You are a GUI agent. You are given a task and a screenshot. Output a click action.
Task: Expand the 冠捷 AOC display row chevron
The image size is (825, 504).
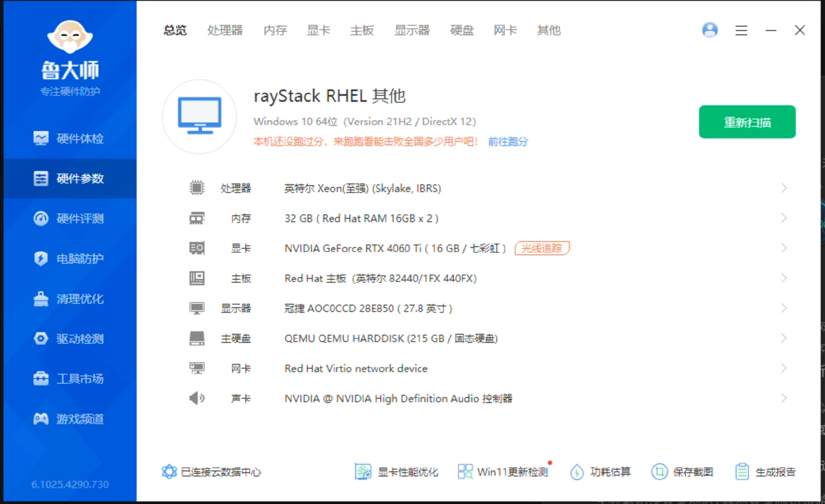click(x=784, y=308)
